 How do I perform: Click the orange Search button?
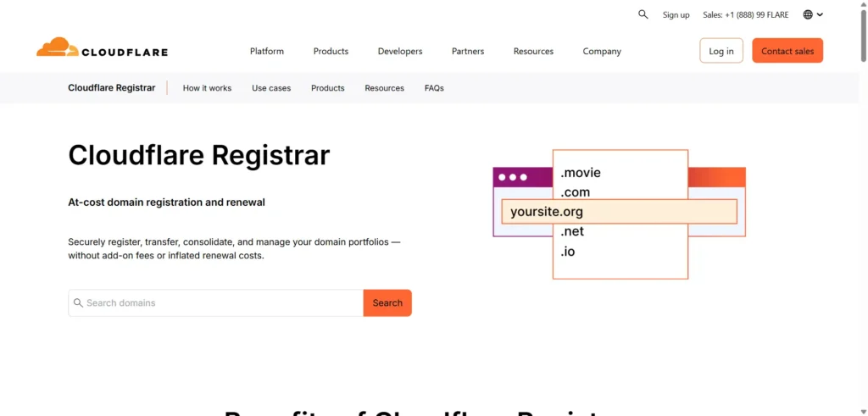click(387, 302)
